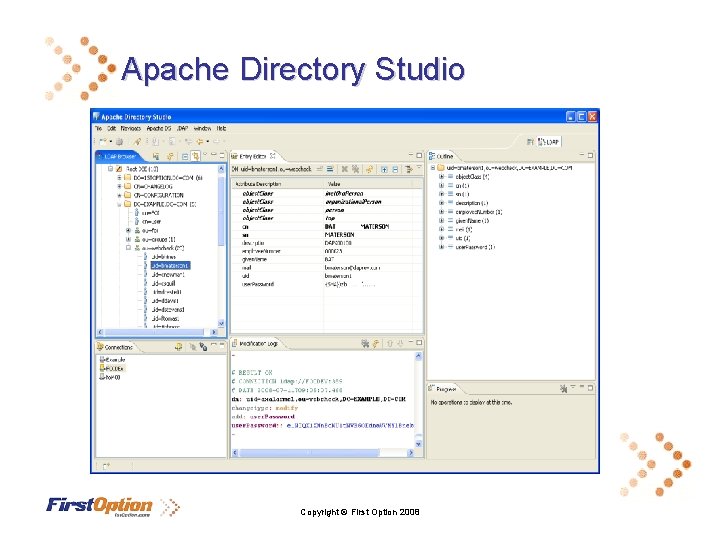Image resolution: width=720 pixels, height=540 pixels.
Task: Click the clear icon in Modification Logs toolbar
Action: point(365,343)
